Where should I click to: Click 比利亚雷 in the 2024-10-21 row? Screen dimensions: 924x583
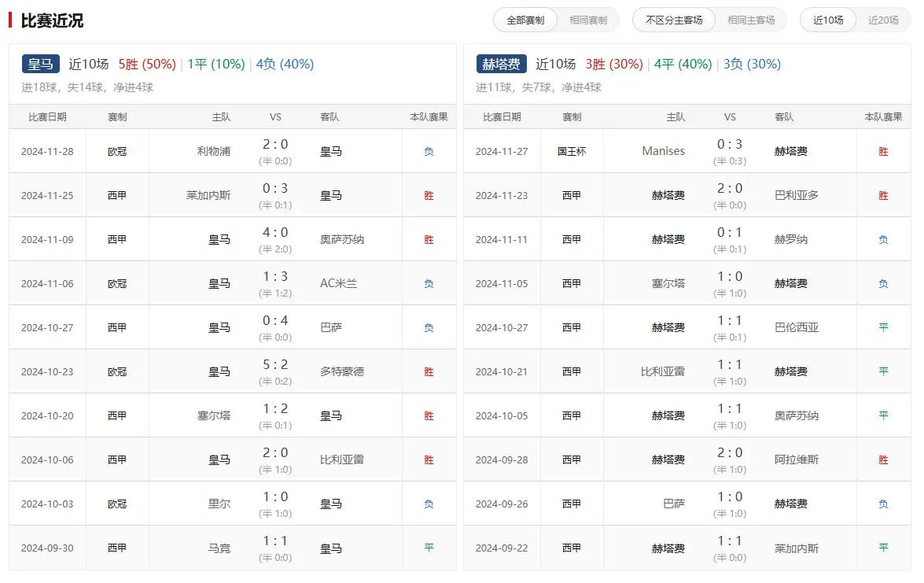(663, 371)
